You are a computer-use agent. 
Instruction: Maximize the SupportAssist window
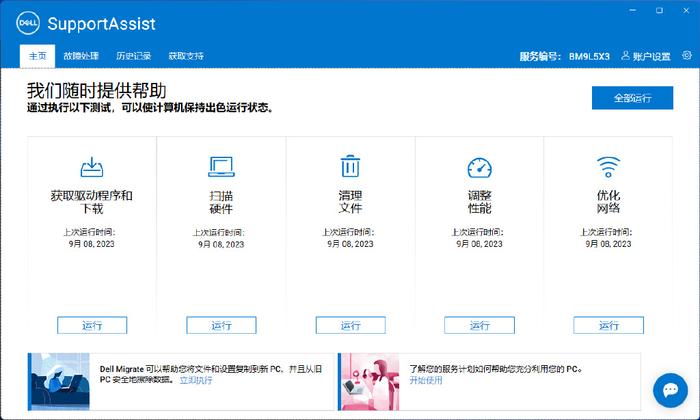(659, 10)
